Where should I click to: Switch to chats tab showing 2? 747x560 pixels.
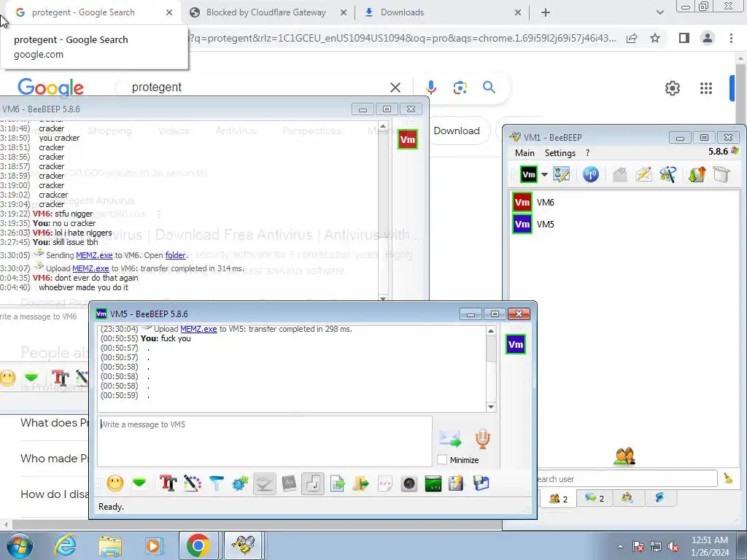(x=595, y=498)
